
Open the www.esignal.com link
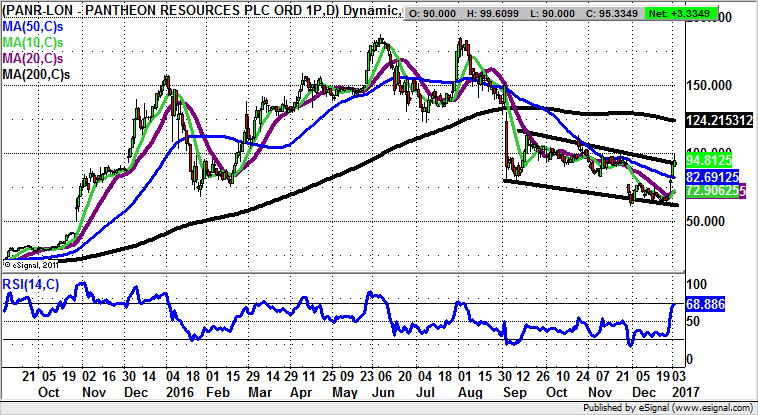click(711, 407)
